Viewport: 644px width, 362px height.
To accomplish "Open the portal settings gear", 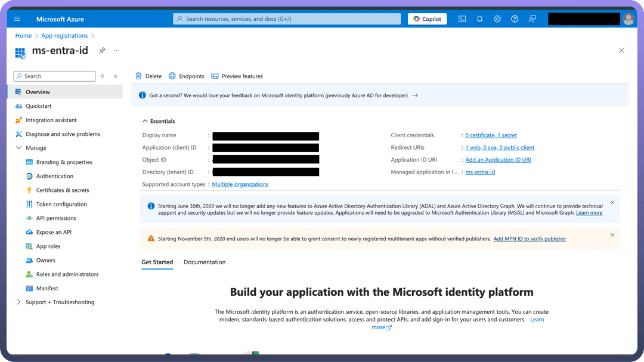I will tap(497, 19).
